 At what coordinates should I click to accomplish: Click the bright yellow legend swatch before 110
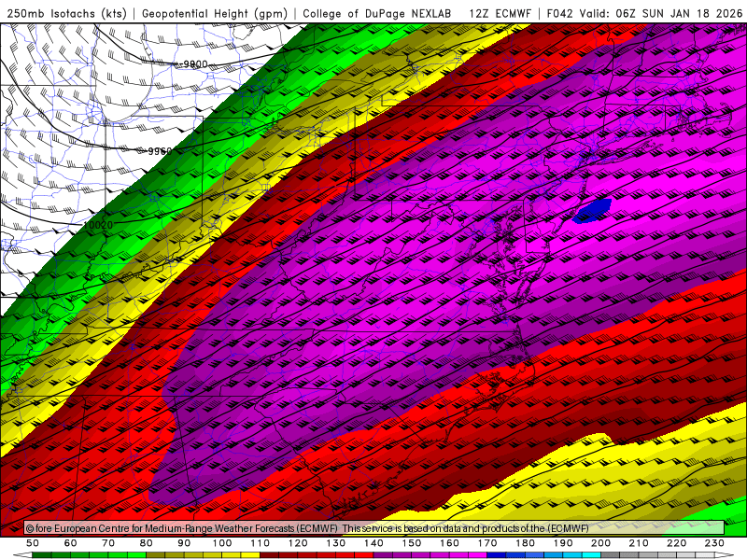(x=250, y=555)
